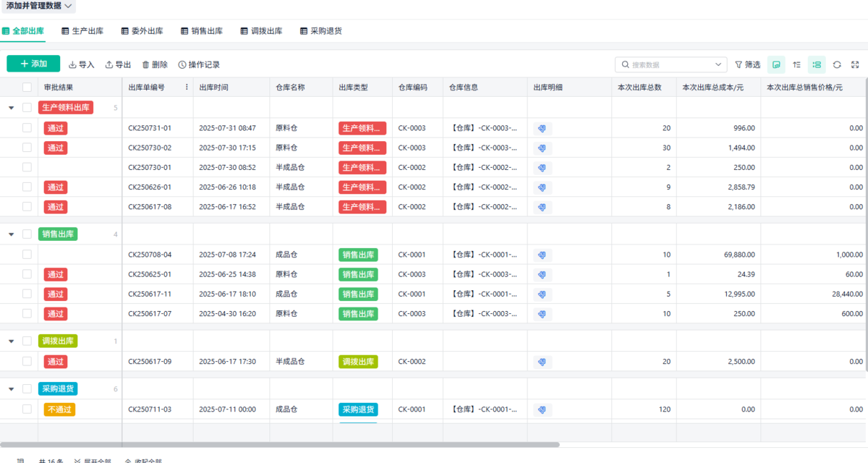Toggle the grouped list view icon
The width and height of the screenshot is (868, 463).
tap(817, 64)
